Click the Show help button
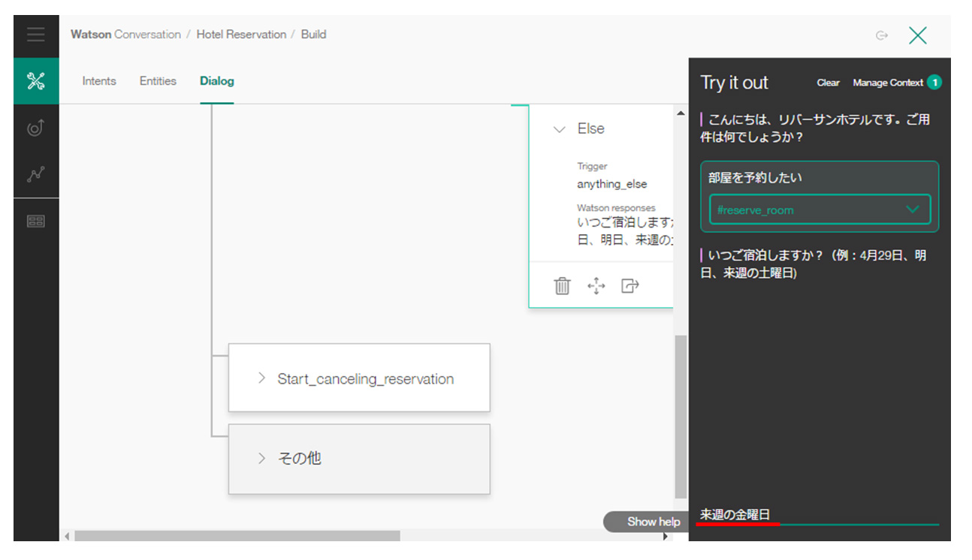Screen dimensions: 972x560 pos(647,522)
